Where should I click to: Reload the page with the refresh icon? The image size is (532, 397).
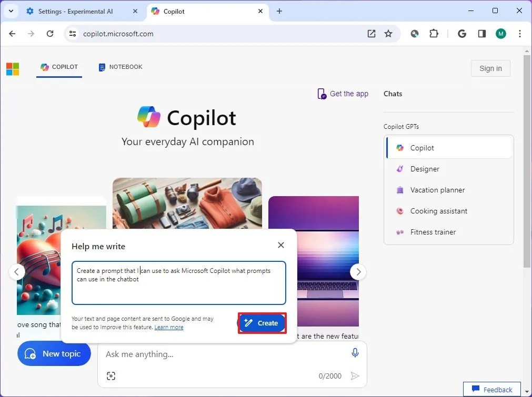(50, 33)
